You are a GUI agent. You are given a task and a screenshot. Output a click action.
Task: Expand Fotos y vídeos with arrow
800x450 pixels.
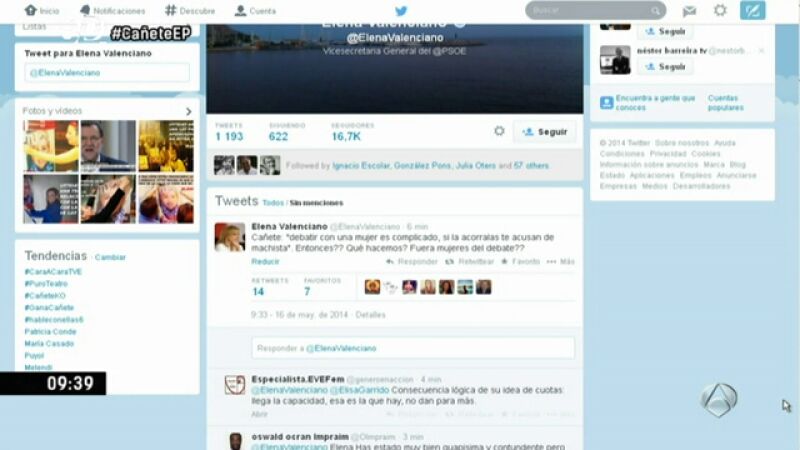click(x=188, y=111)
